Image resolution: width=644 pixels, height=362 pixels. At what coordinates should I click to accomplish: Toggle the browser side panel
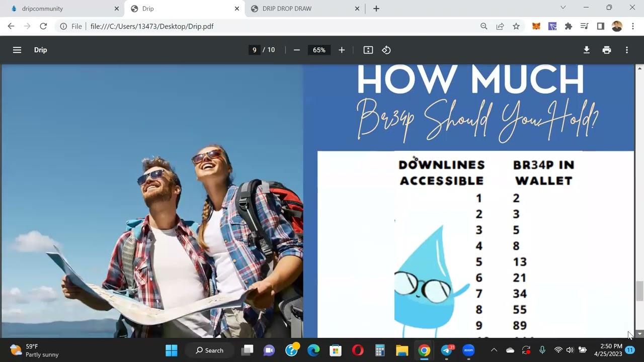(600, 26)
